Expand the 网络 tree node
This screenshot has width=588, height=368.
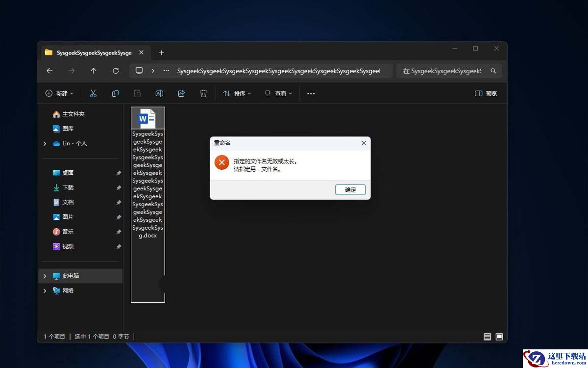[x=45, y=290]
